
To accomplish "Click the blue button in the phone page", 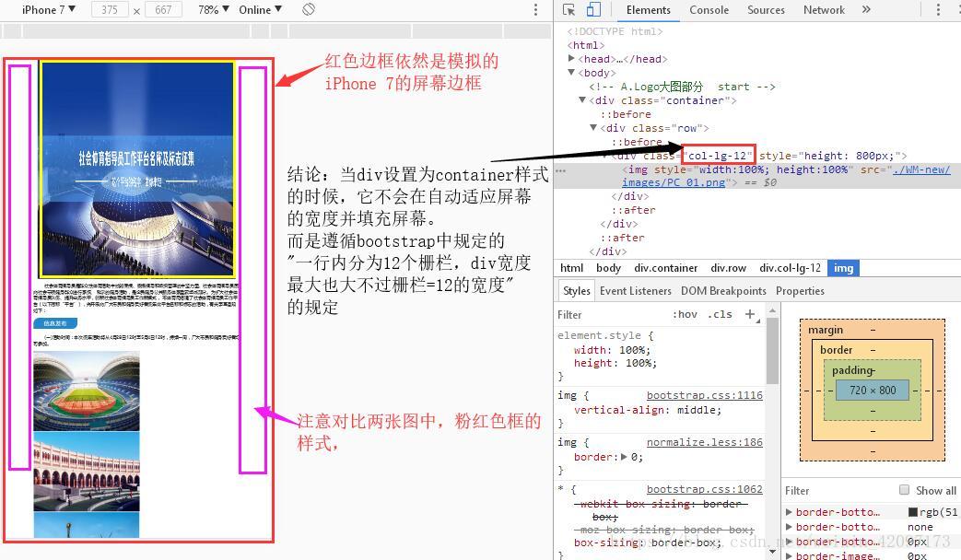I will coord(55,323).
